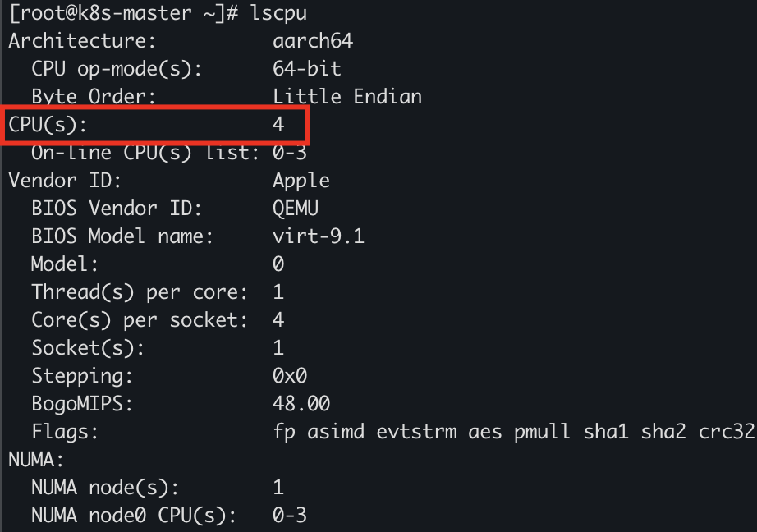Click the Core(s) per socket label

tap(140, 320)
